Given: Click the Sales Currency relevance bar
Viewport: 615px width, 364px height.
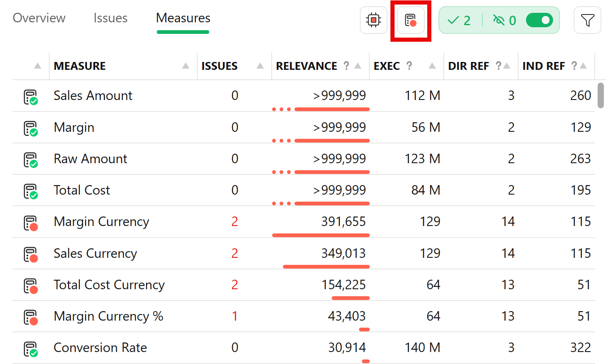Looking at the screenshot, I should pos(326,266).
